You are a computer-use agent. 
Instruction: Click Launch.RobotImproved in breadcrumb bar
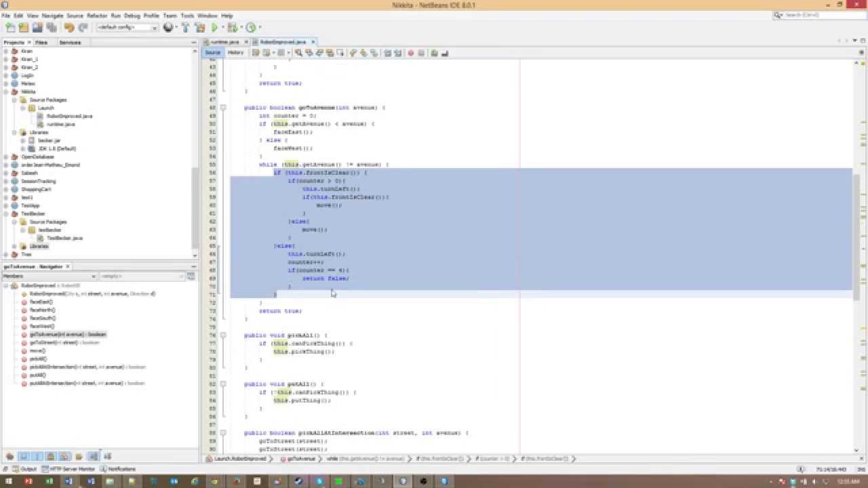click(x=241, y=459)
